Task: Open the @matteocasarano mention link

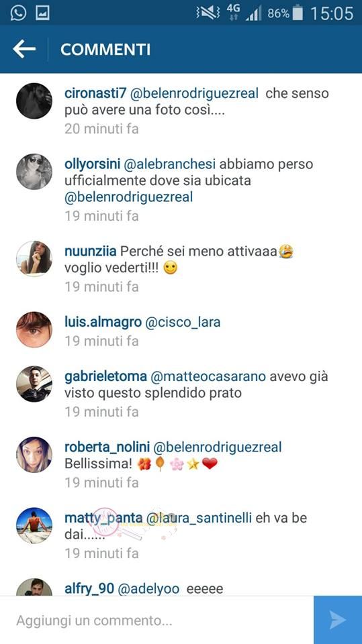Action: pyautogui.click(x=209, y=376)
